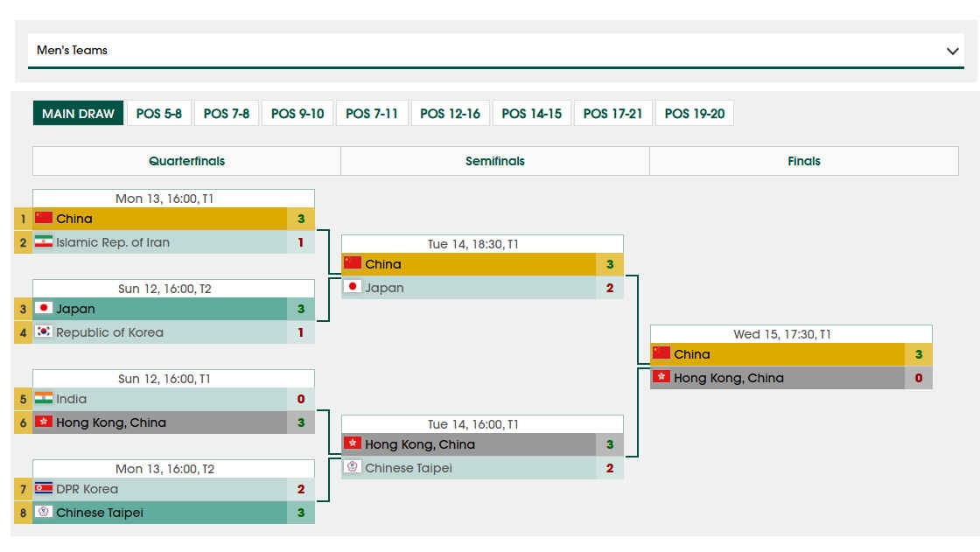980x552 pixels.
Task: Click the Quarterfinals column header
Action: click(x=187, y=161)
